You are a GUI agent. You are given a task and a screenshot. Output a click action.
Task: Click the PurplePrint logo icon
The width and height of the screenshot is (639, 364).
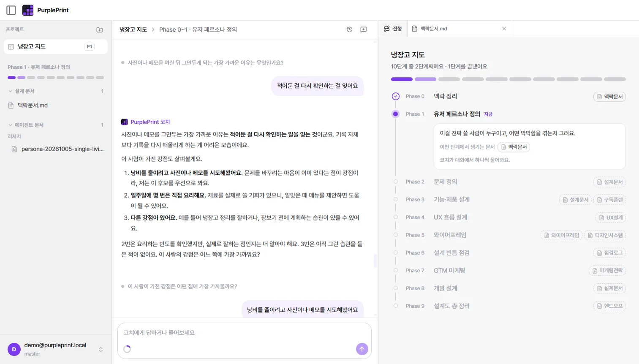click(28, 10)
